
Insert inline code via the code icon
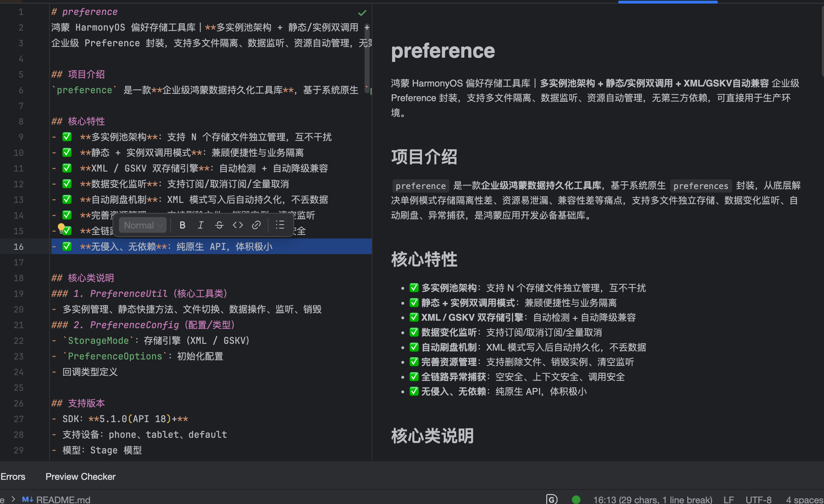click(x=238, y=225)
